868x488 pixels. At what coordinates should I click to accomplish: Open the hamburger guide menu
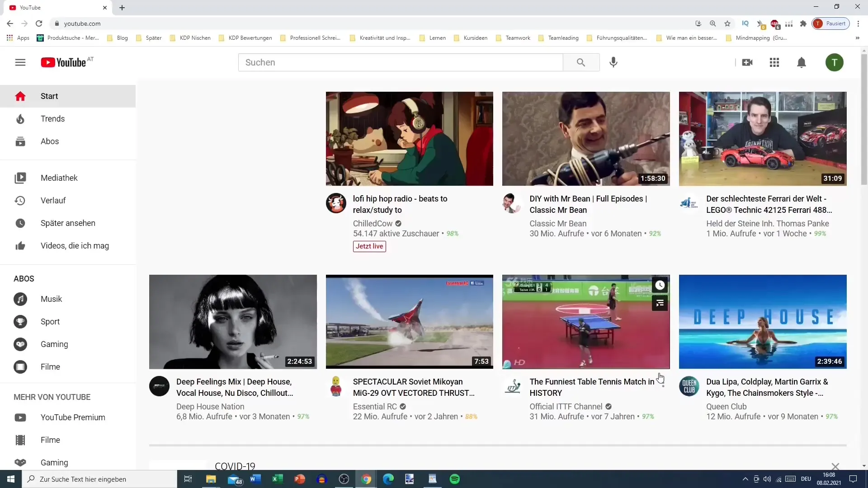tap(20, 62)
